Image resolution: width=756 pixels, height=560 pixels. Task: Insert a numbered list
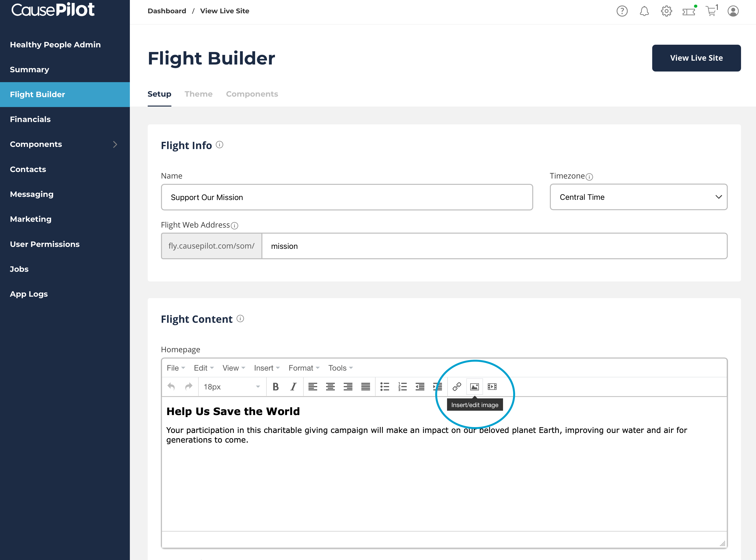point(402,387)
